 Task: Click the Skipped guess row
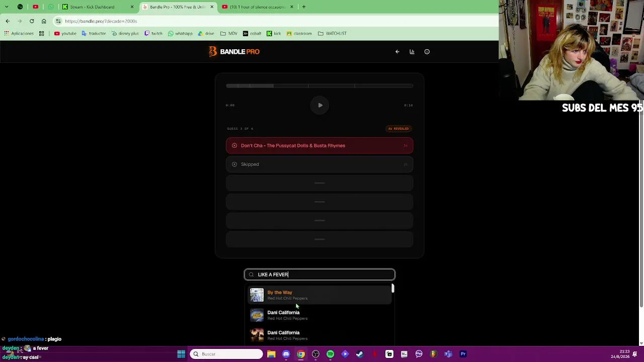319,164
